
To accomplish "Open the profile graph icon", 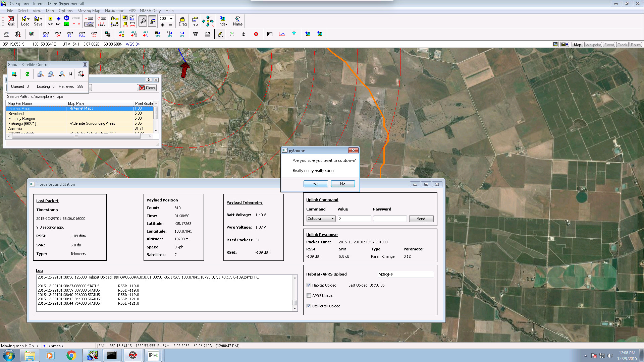I will [282, 34].
